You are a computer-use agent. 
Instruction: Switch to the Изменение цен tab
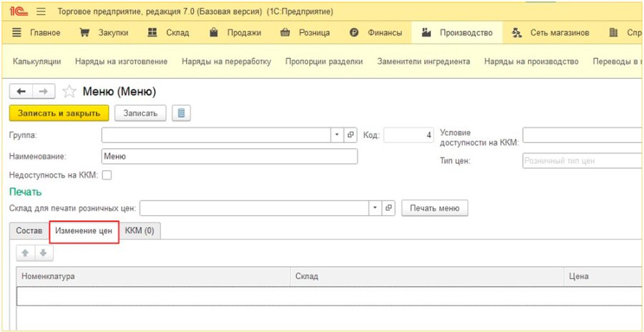click(x=84, y=231)
